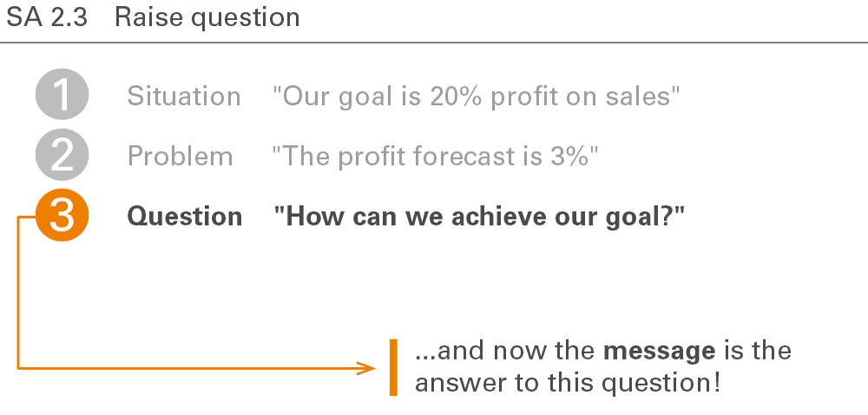
Task: Select the Problem label
Action: 180,156
